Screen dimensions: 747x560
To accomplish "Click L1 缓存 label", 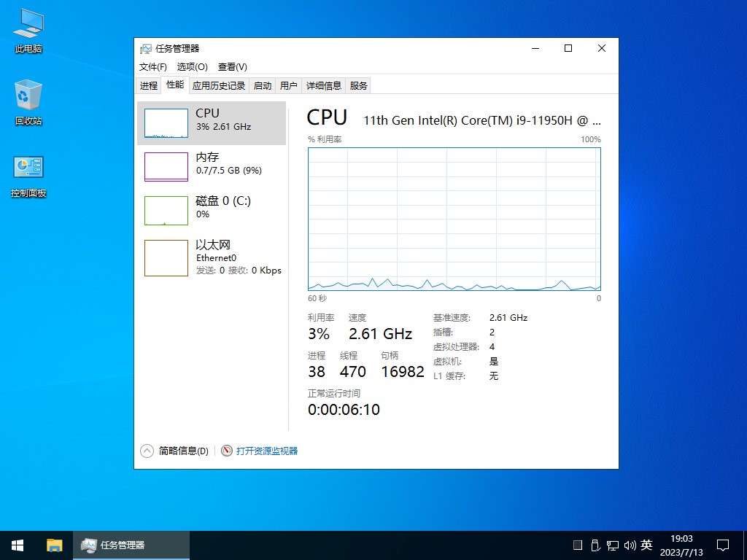I will tap(449, 376).
